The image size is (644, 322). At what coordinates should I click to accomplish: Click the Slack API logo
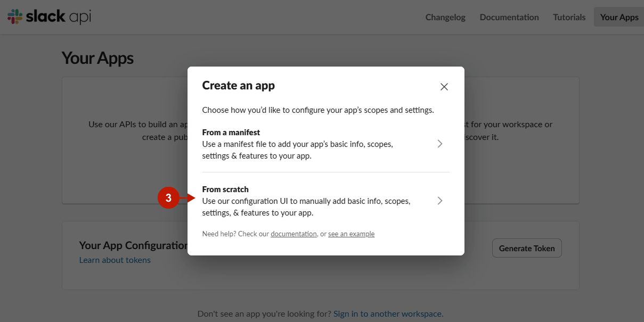[49, 16]
